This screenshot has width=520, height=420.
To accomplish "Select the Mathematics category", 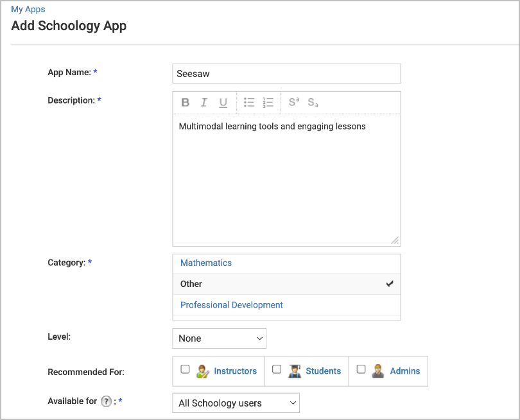I will (205, 263).
